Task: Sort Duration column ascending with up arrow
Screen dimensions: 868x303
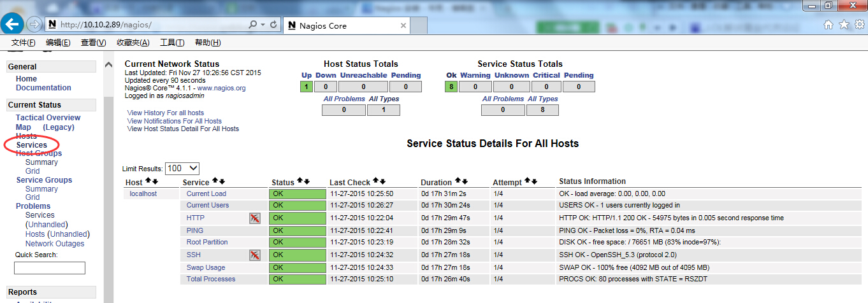Action: pos(457,181)
